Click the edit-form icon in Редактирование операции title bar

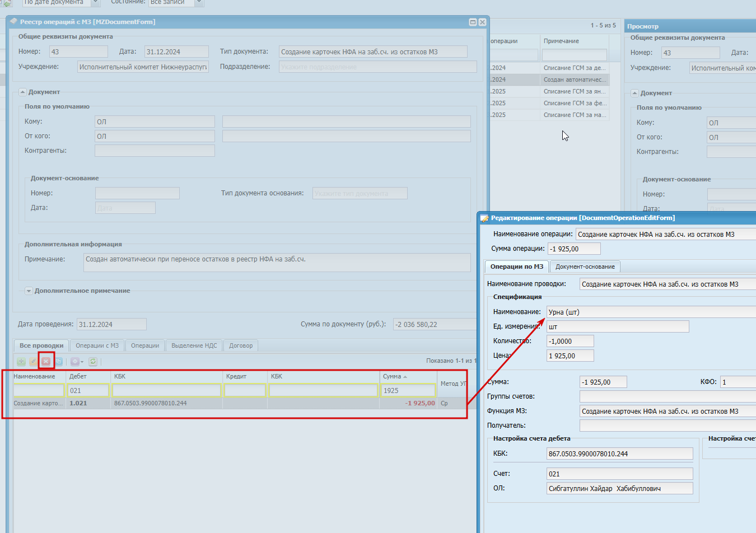pos(484,218)
